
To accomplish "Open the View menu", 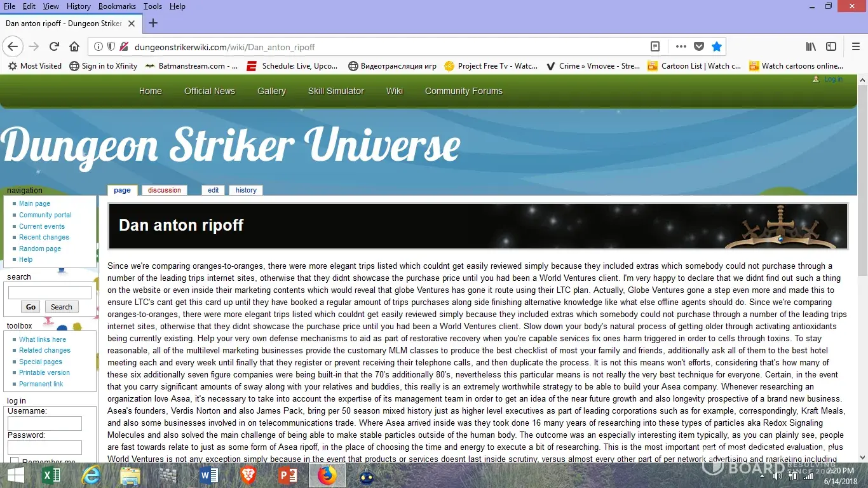I will (x=51, y=6).
